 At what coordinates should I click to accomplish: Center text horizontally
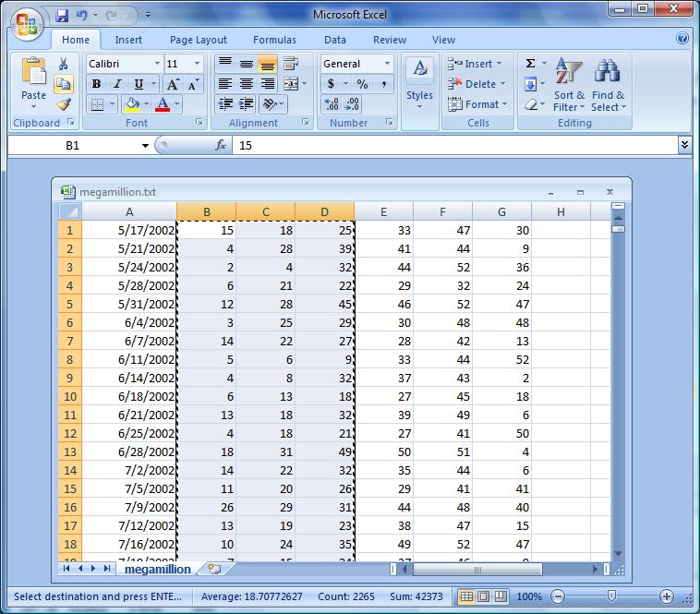click(247, 84)
